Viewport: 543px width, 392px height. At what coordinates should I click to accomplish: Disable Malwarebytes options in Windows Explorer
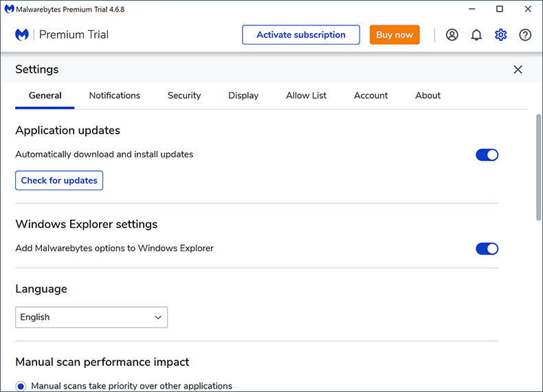click(x=487, y=249)
